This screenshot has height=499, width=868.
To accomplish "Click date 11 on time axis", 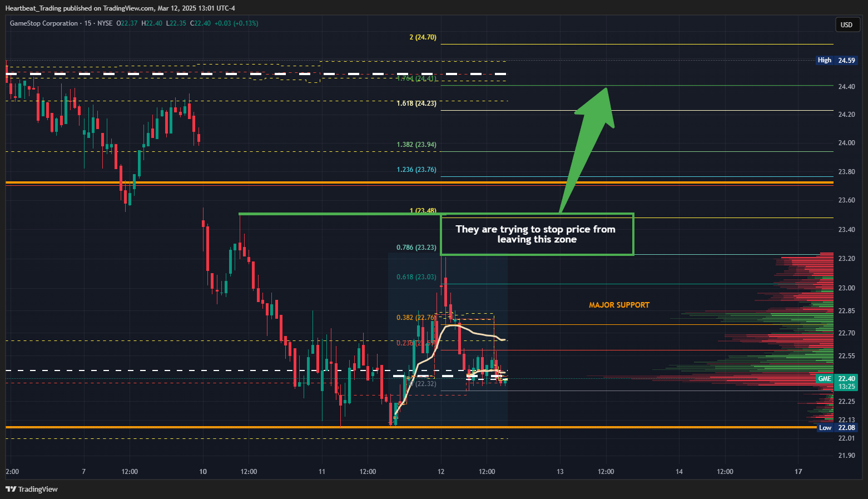I will point(322,472).
